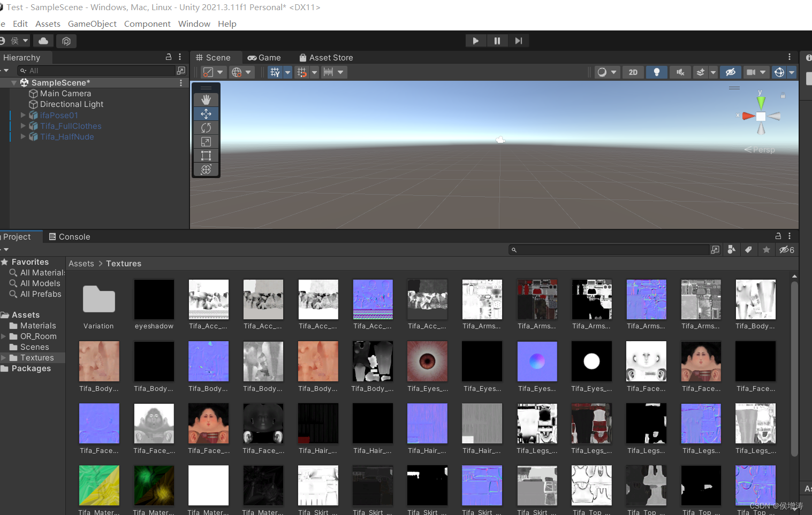Toggle scene effects (skybox, fog)
Viewport: 812px width, 515px height.
coord(700,72)
